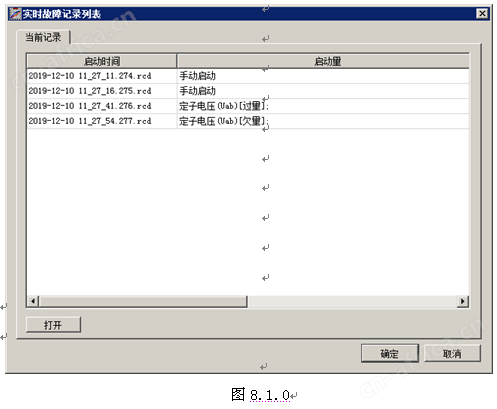Sort by the 启动量 column header
497x409 pixels.
click(323, 61)
